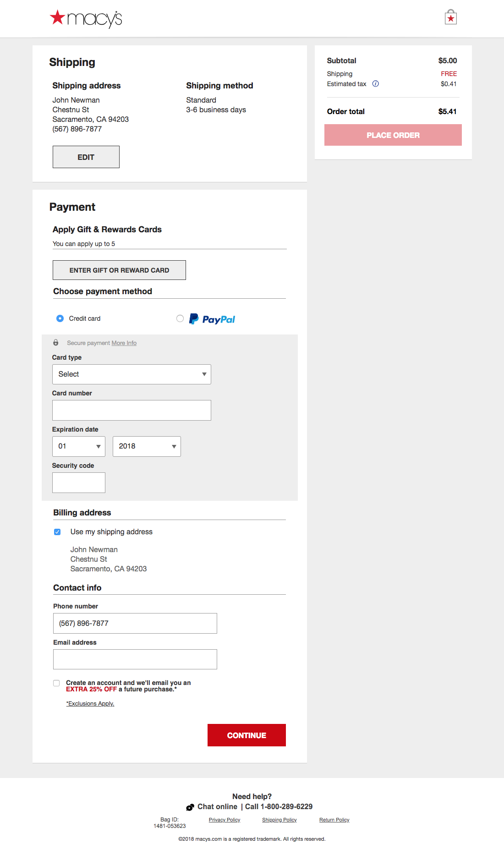
Task: Open the shopping bag icon
Action: click(451, 17)
